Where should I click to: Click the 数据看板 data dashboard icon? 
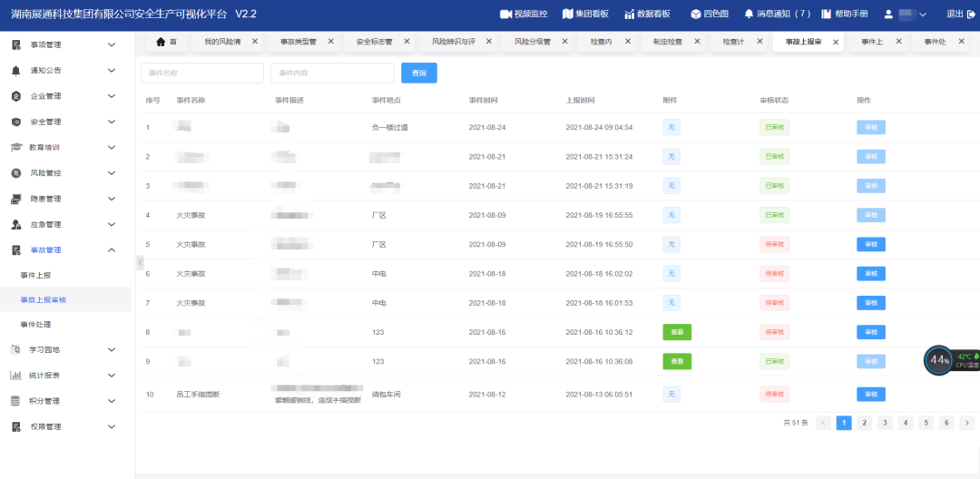coord(630,14)
